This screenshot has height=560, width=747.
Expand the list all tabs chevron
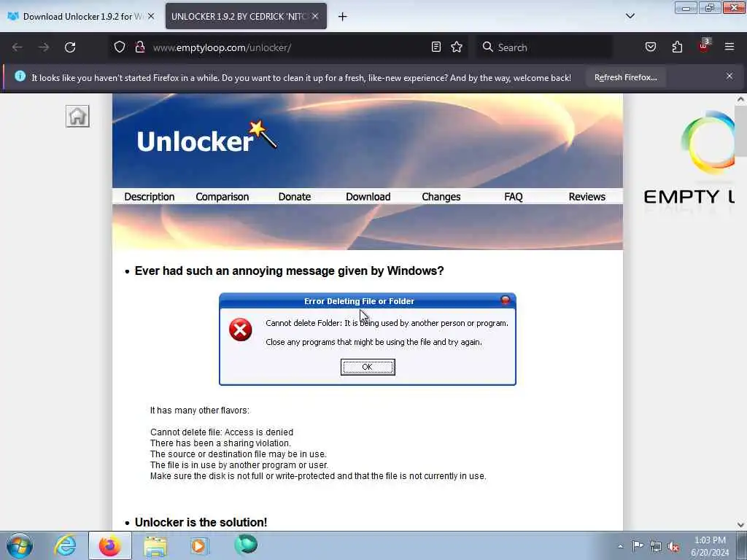point(630,16)
